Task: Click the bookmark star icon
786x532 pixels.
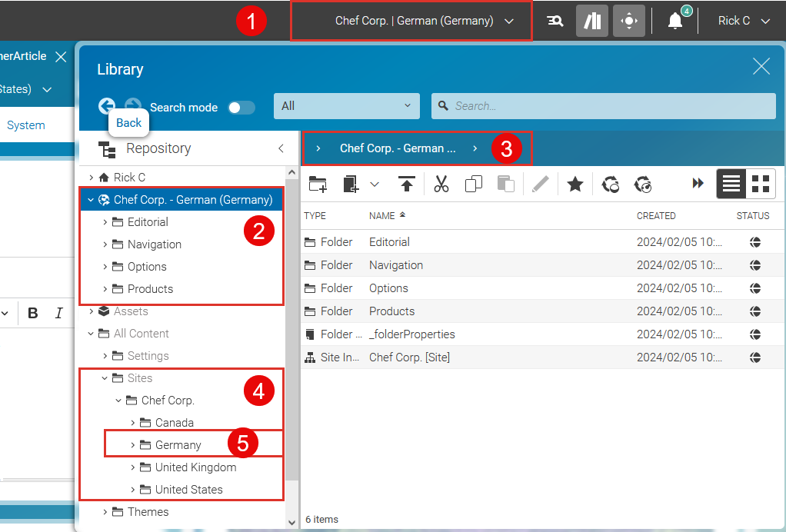Action: click(575, 184)
